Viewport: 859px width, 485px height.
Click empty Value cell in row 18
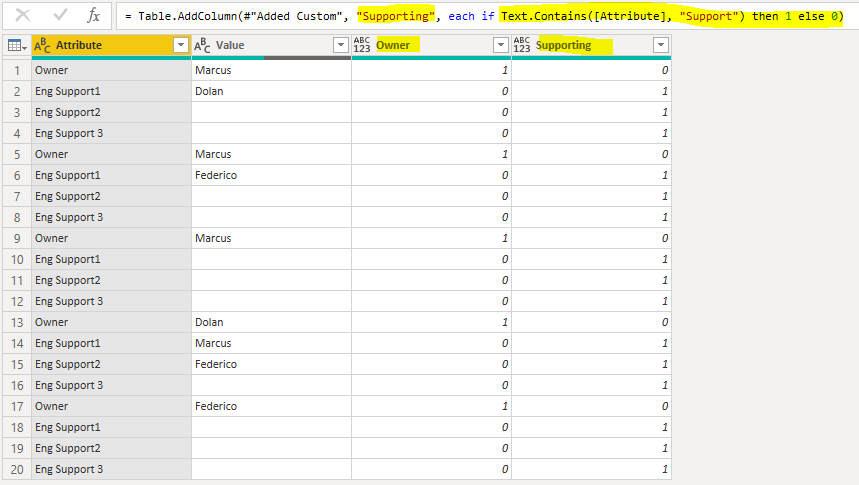271,427
